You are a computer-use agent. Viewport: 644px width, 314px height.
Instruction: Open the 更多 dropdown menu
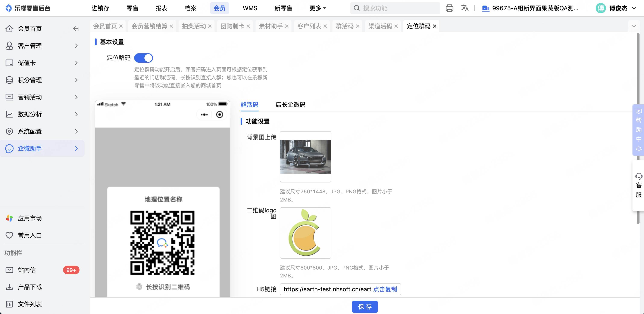coord(318,8)
